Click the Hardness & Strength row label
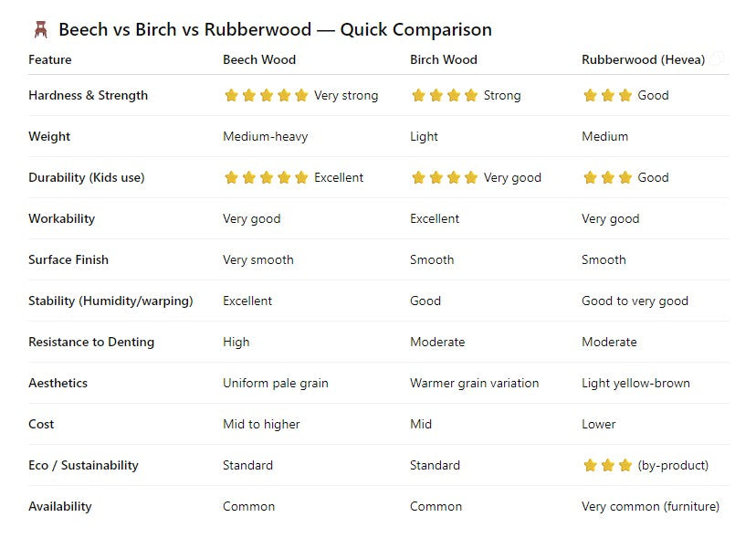 [x=88, y=95]
